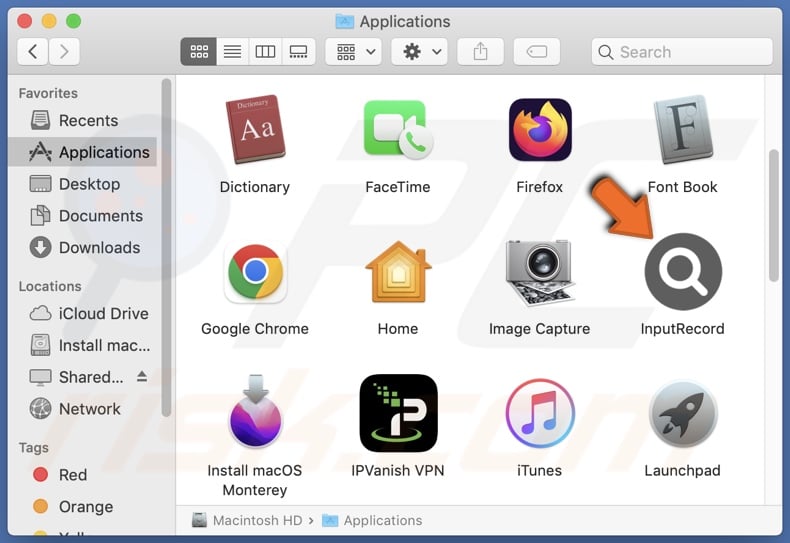Select the Image Capture app icon
This screenshot has height=543, width=790.
540,273
